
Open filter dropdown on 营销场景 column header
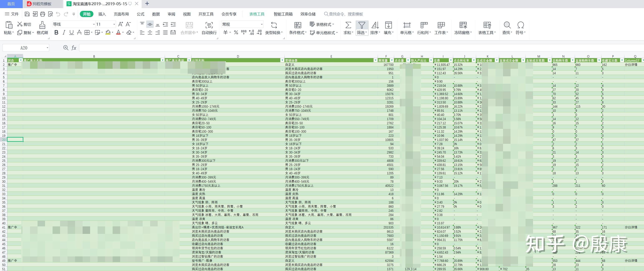(375, 60)
